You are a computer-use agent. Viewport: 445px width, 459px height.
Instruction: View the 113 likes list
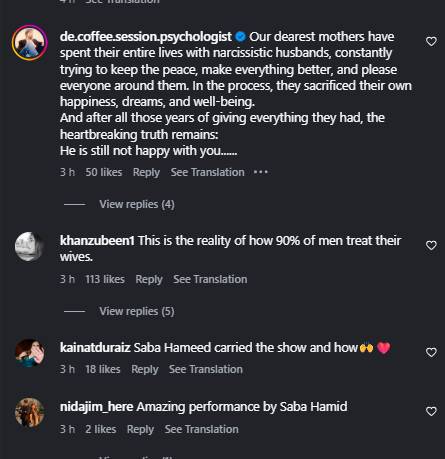pos(105,279)
